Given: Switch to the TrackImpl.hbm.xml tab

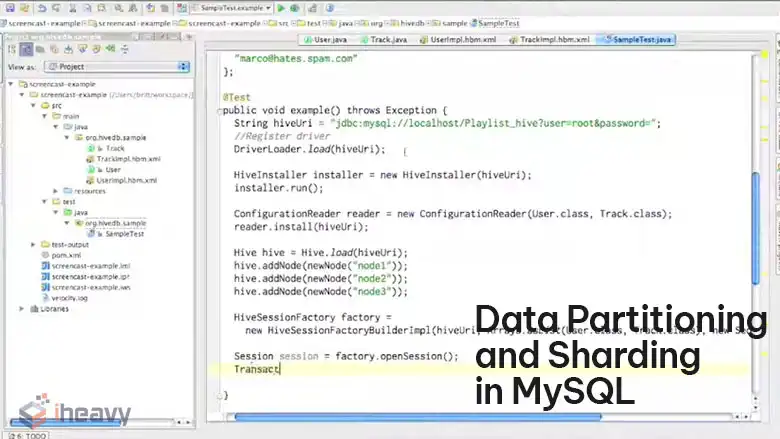Looking at the screenshot, I should pos(549,39).
